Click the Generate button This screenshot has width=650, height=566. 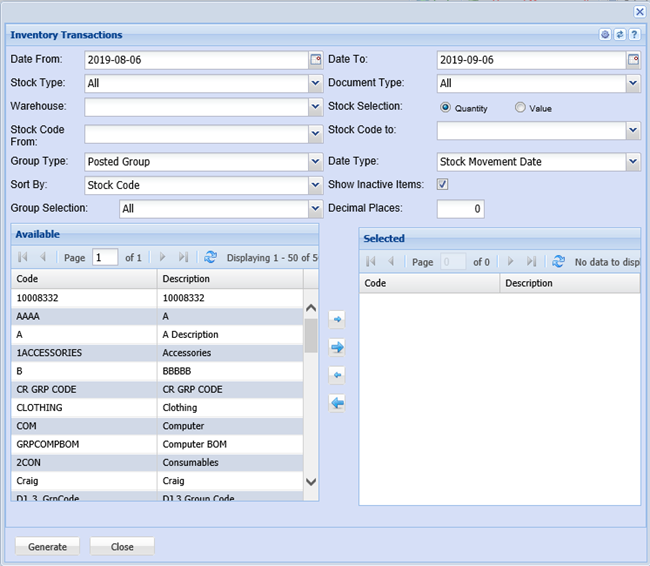[x=47, y=547]
